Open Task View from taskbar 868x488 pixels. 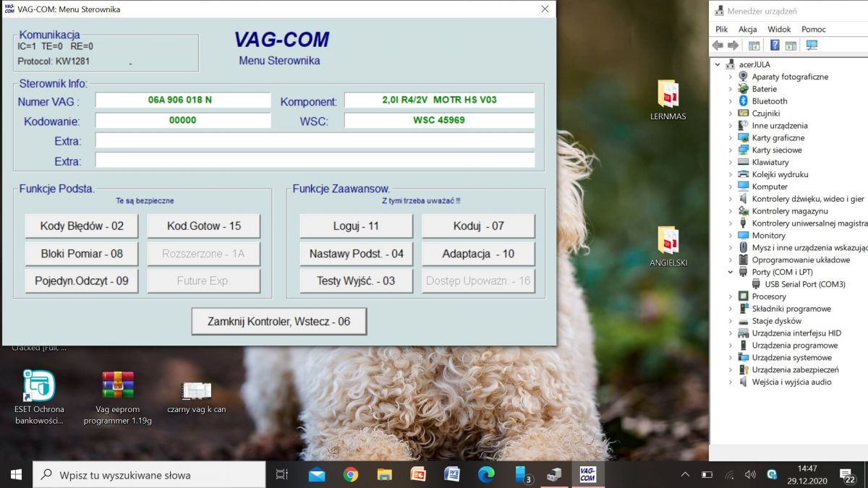[282, 474]
